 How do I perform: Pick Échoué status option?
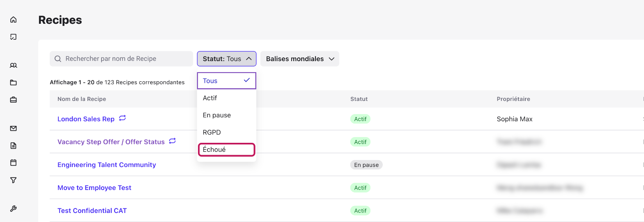click(x=227, y=150)
